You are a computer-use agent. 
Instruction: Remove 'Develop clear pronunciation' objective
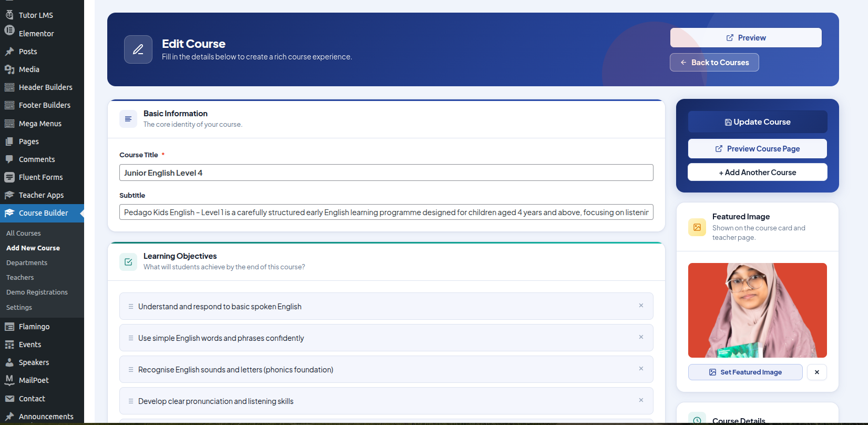coord(641,400)
